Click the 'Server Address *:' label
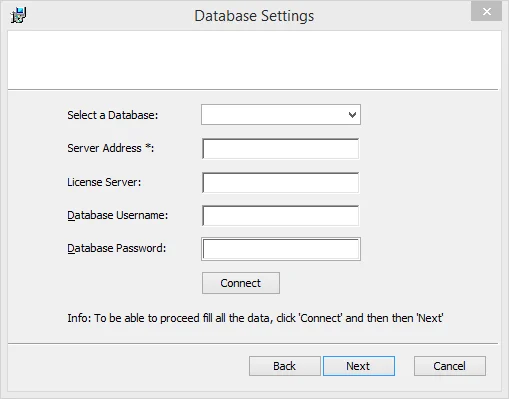Screen dimensions: 509x399 111,148
